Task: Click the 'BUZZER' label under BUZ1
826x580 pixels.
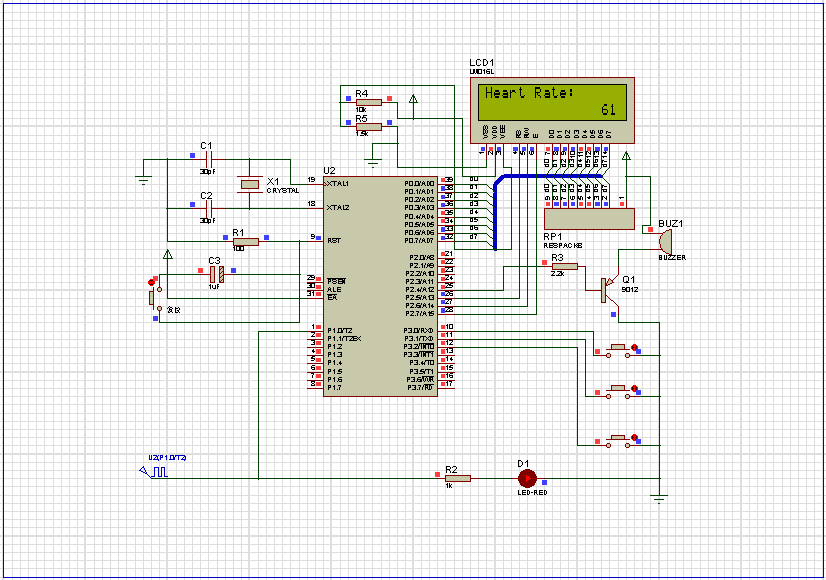Action: point(672,258)
